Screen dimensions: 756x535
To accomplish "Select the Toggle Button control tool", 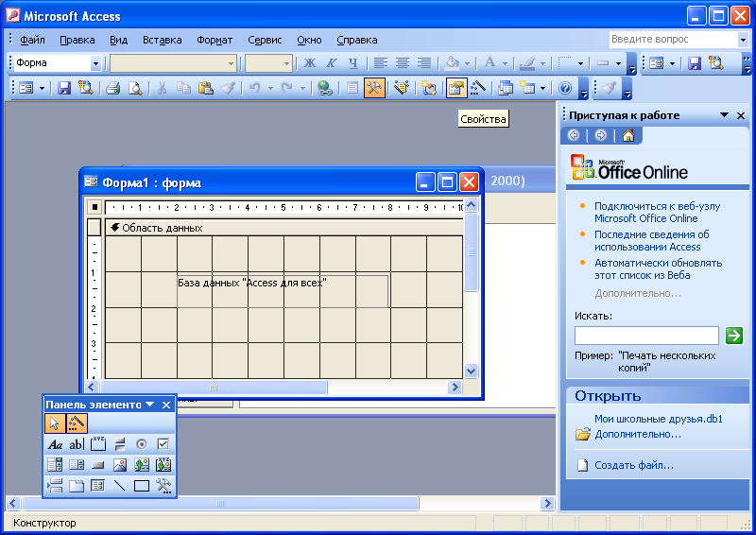I will [x=120, y=444].
